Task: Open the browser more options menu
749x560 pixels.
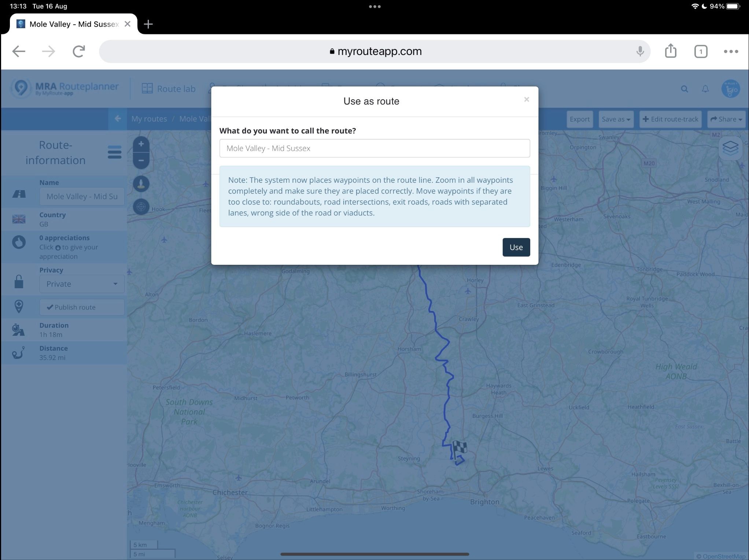Action: point(731,51)
